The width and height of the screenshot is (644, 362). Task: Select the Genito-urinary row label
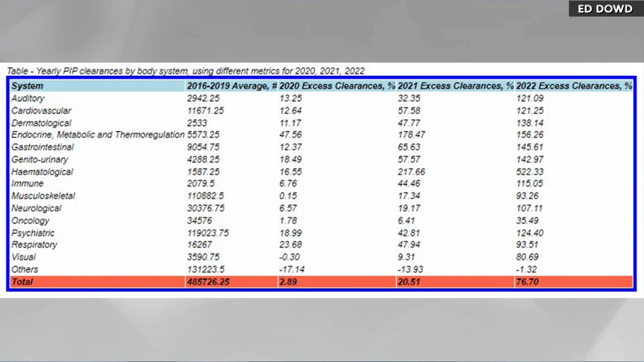pyautogui.click(x=40, y=160)
